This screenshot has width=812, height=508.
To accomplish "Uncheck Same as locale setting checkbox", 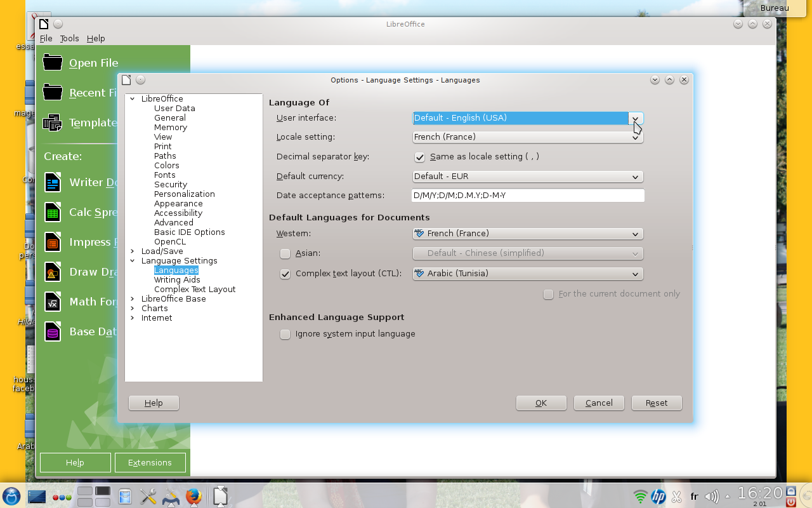I will [419, 157].
